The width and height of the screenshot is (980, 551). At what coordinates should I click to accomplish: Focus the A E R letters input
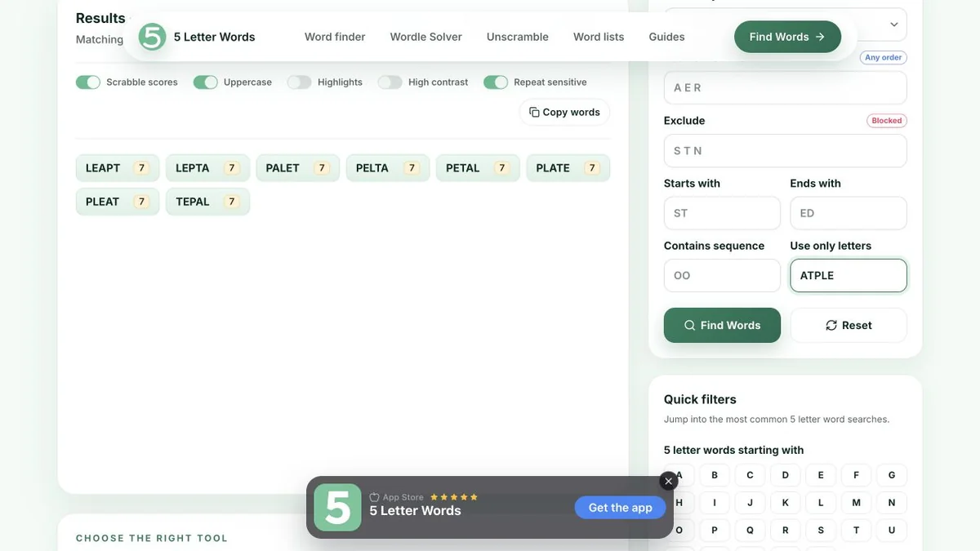[786, 87]
